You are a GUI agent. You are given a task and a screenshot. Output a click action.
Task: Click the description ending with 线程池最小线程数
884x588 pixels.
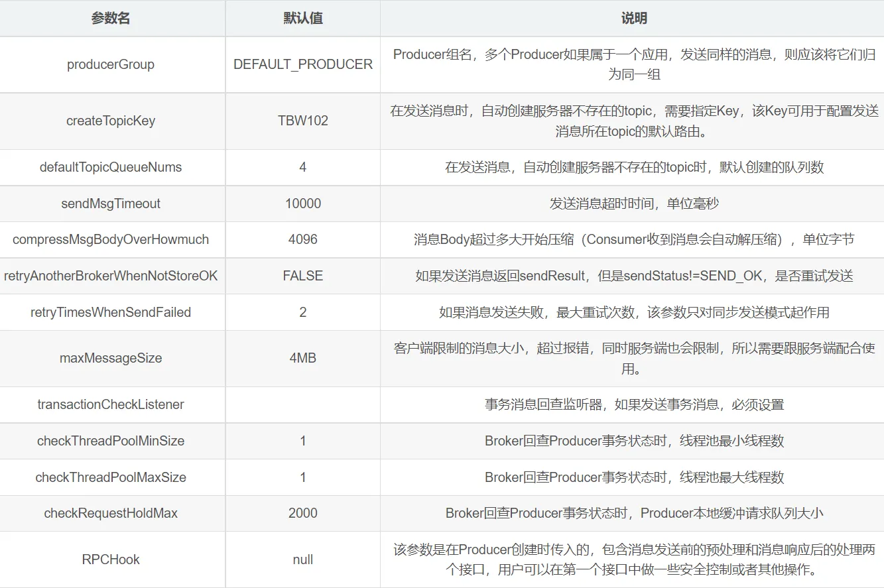[634, 441]
